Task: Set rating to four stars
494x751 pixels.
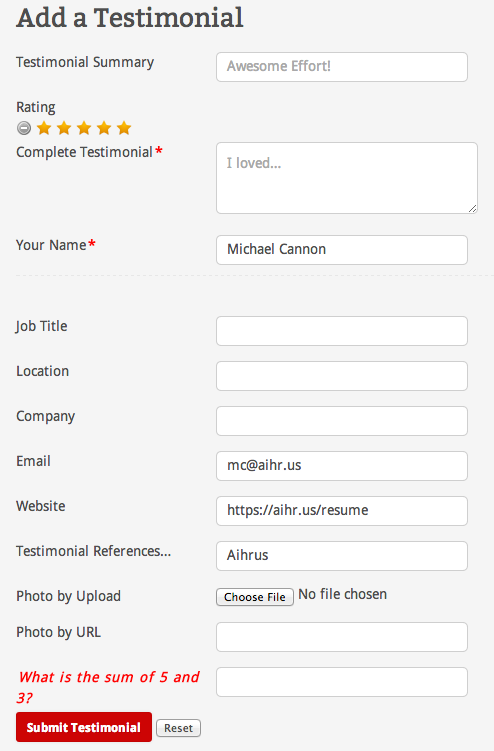Action: point(104,128)
